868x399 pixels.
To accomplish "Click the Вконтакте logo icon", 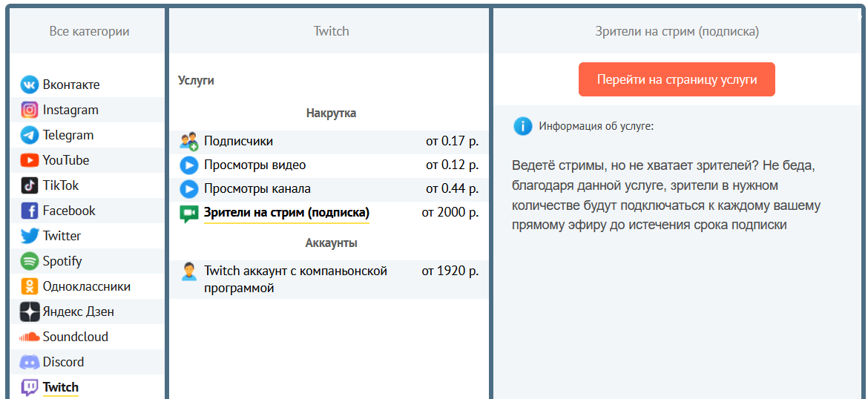I will 30,85.
